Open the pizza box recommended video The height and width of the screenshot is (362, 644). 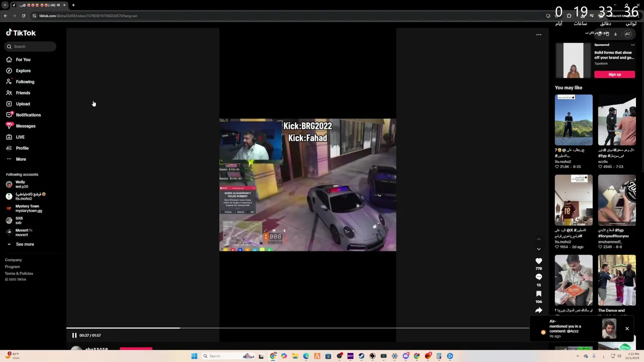point(574,281)
